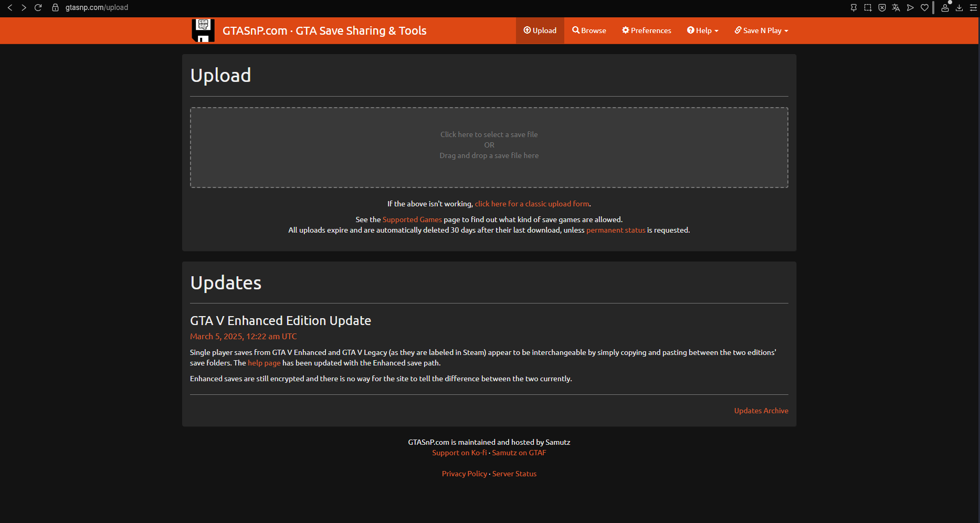
Task: Expand the Save N Play dropdown
Action: pos(761,30)
